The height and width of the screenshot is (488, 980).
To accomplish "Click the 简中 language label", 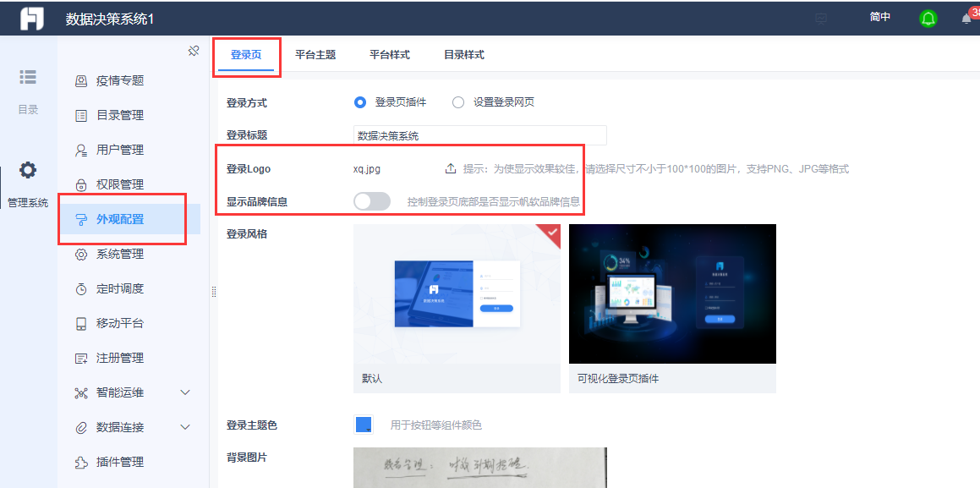I will click(880, 18).
